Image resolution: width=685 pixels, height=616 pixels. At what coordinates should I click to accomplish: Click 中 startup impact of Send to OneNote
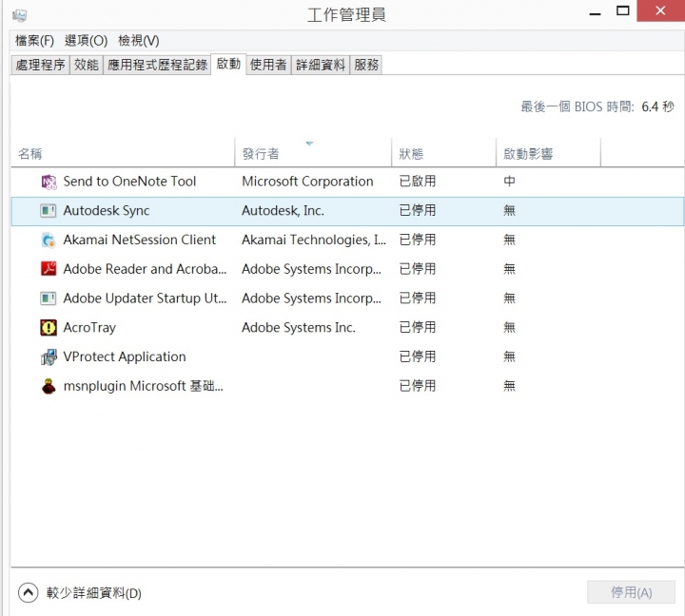coord(509,182)
